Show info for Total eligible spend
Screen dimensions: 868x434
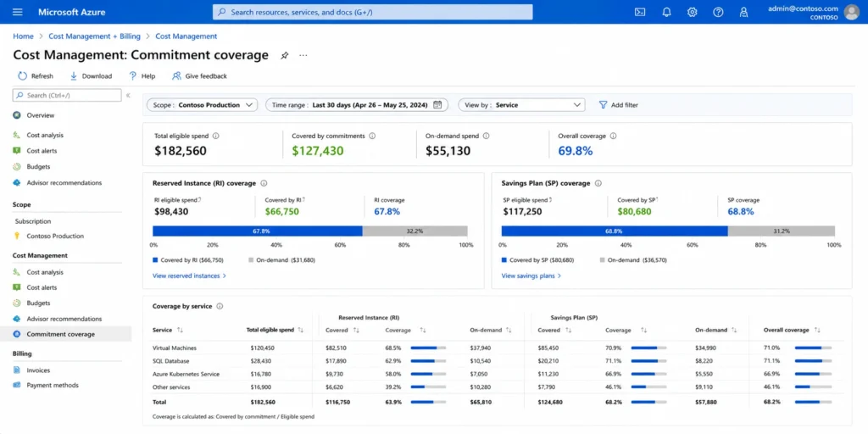pyautogui.click(x=216, y=136)
